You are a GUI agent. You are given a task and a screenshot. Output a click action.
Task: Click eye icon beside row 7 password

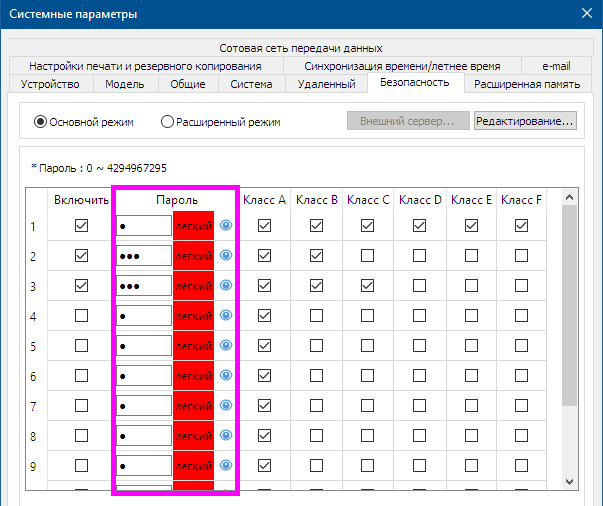click(x=226, y=405)
